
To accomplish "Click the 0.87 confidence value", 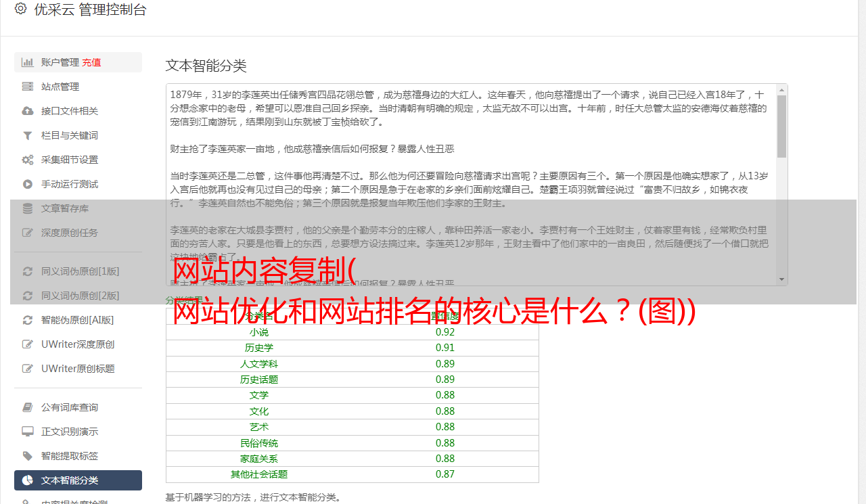I will pos(445,474).
